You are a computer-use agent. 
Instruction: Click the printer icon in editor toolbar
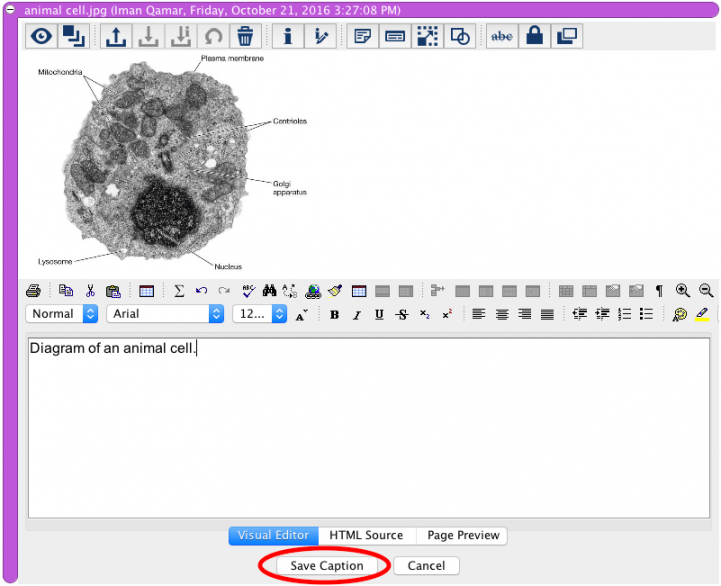pyautogui.click(x=34, y=291)
